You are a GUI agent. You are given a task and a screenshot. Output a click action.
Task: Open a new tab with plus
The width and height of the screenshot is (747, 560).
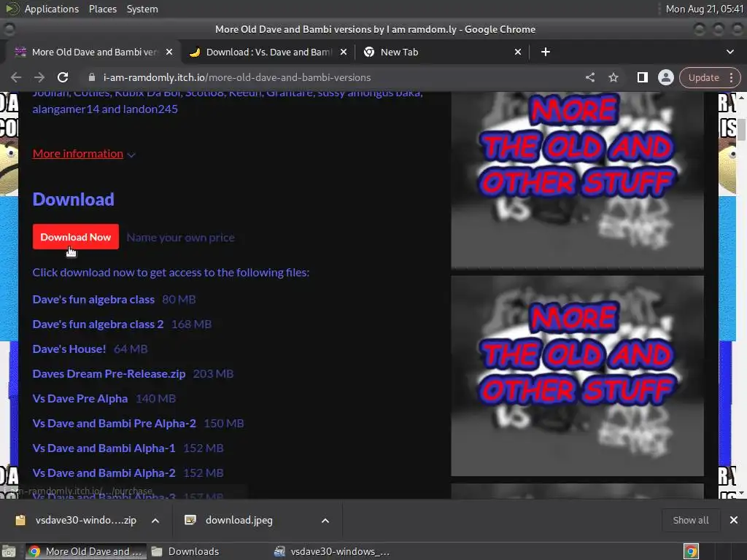click(546, 52)
